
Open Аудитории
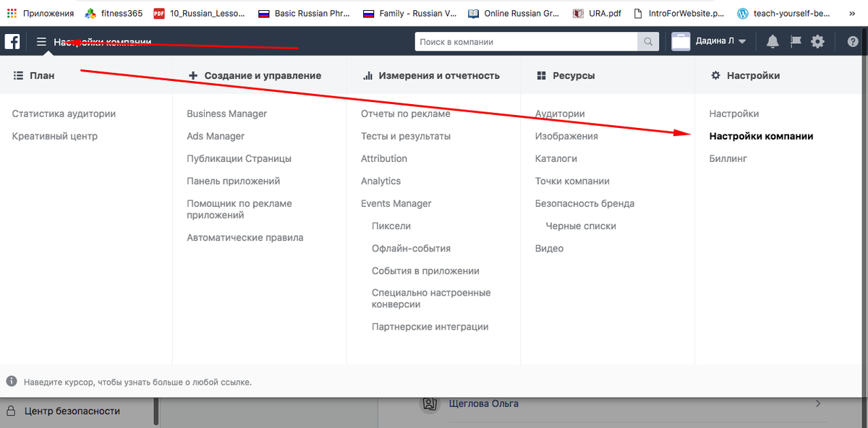tap(560, 114)
